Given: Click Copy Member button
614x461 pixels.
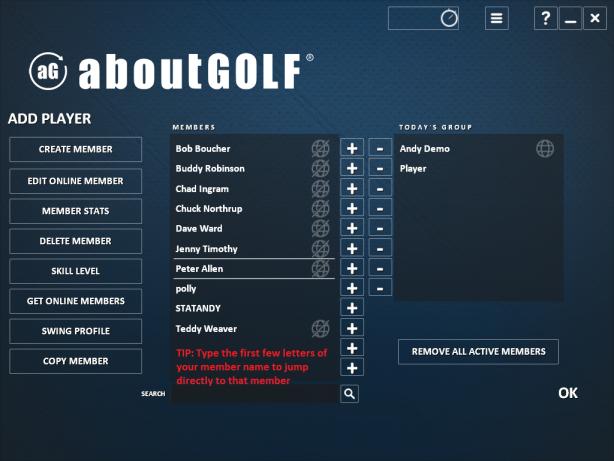Looking at the screenshot, I should pyautogui.click(x=76, y=361).
